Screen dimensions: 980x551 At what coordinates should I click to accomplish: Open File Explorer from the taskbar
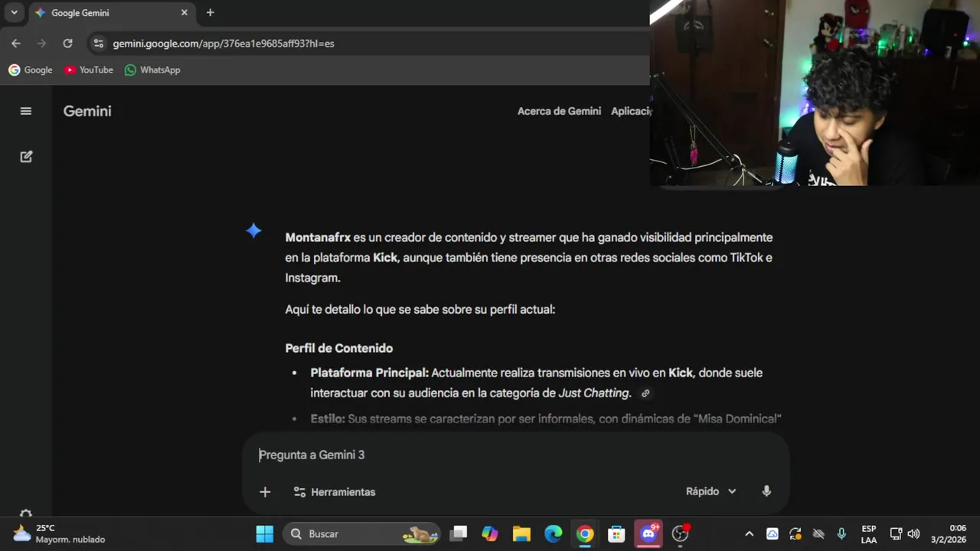(521, 534)
